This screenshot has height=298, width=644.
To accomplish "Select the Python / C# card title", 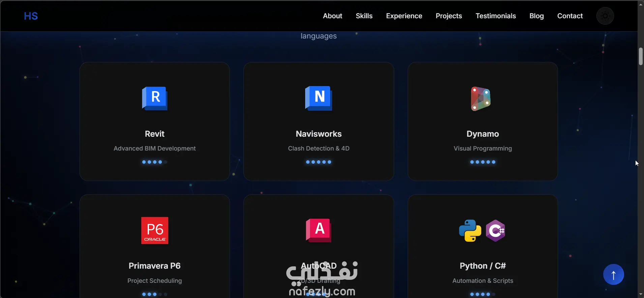I will click(x=483, y=266).
